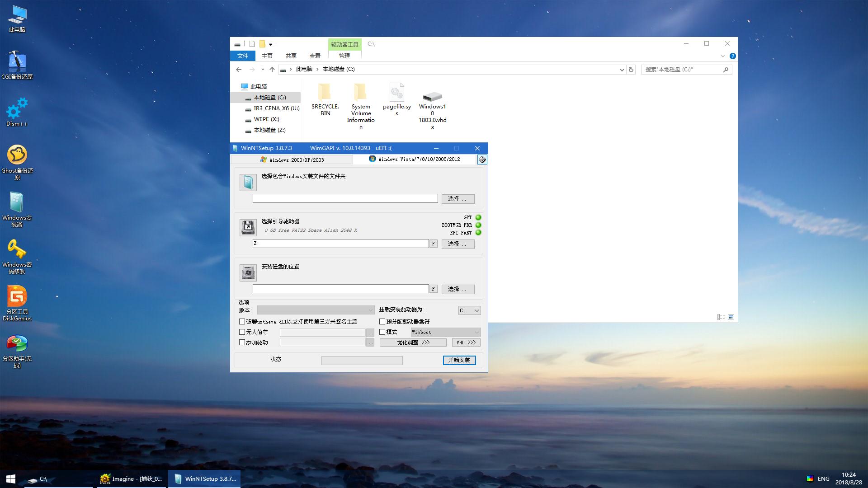The height and width of the screenshot is (488, 868).
Task: Click the install disk location field
Action: coord(341,289)
